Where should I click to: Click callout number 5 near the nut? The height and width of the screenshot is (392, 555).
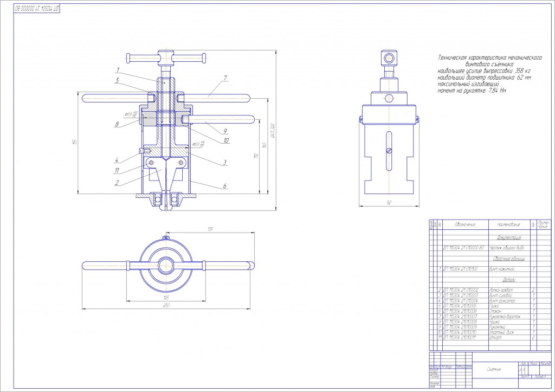tap(117, 81)
